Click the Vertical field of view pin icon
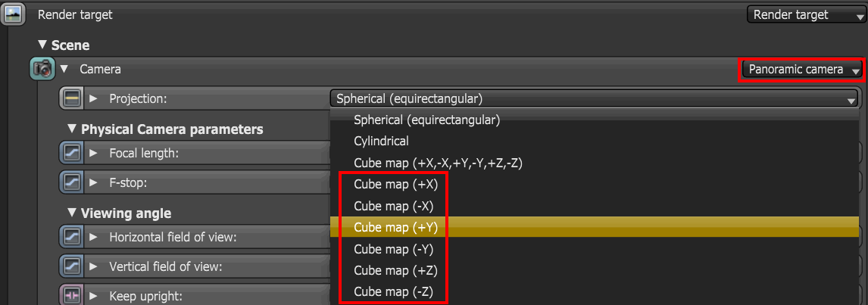The height and width of the screenshot is (305, 868). point(72,266)
